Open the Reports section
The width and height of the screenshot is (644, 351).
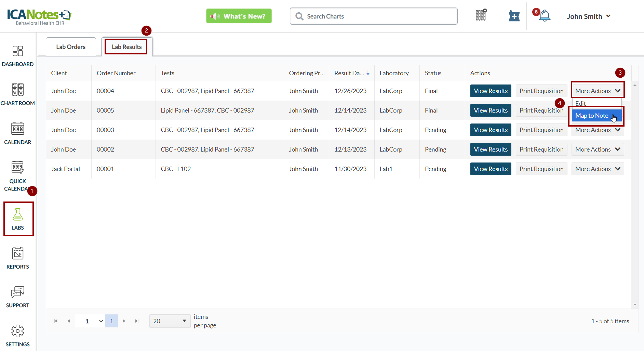[18, 258]
